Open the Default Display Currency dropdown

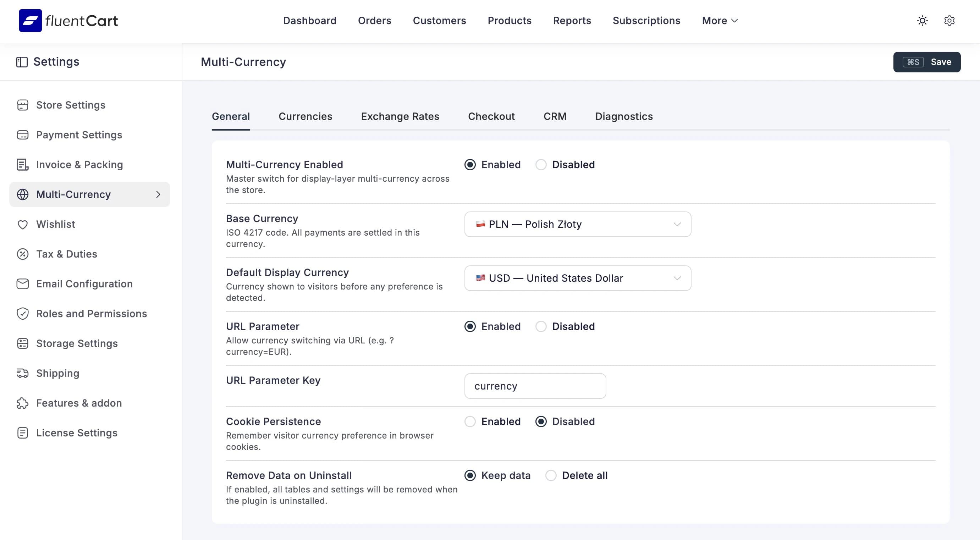point(578,278)
